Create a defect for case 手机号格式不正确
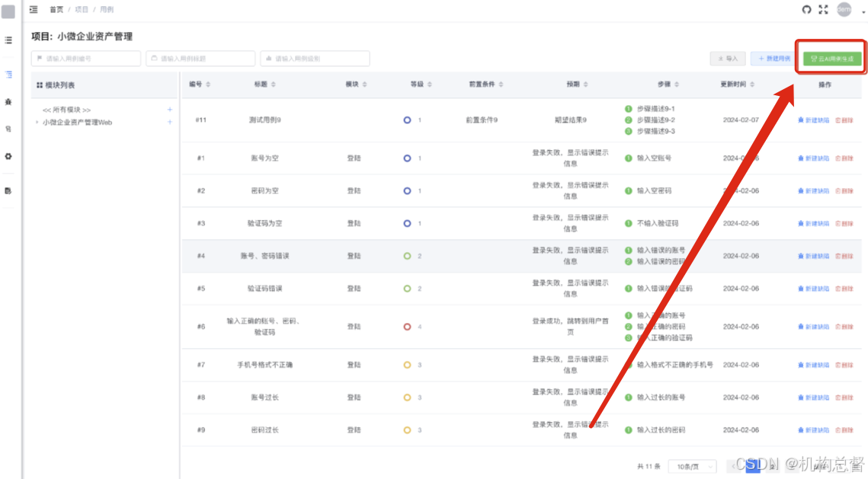Viewport: 868px width, 479px height. pyautogui.click(x=813, y=365)
